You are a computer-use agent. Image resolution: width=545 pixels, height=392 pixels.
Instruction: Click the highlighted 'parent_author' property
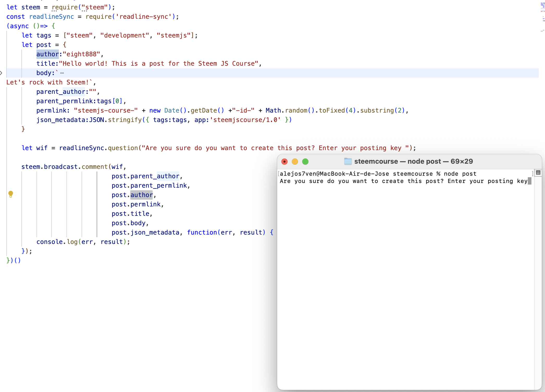coord(61,91)
